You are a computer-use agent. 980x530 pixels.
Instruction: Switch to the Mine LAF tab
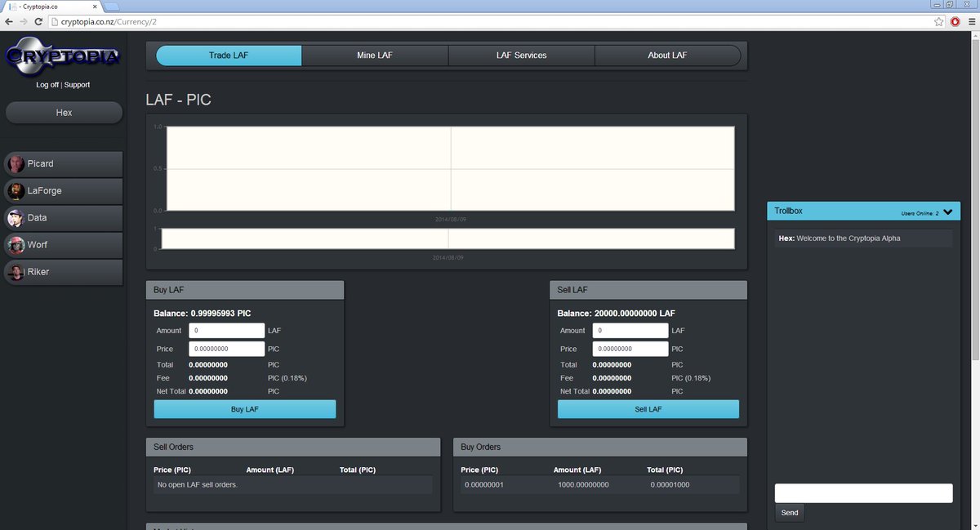click(375, 55)
